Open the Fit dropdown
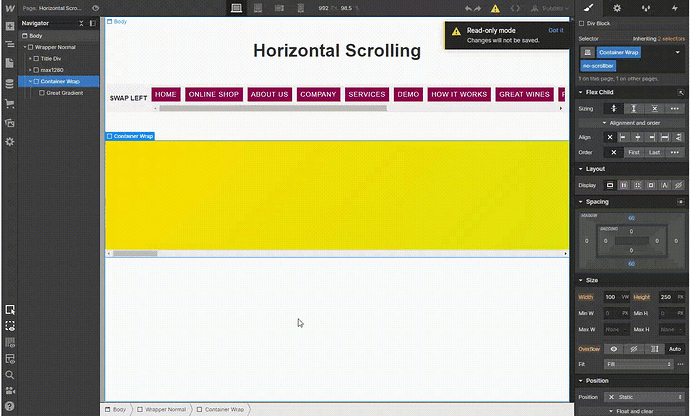This screenshot has width=690, height=416. click(639, 364)
